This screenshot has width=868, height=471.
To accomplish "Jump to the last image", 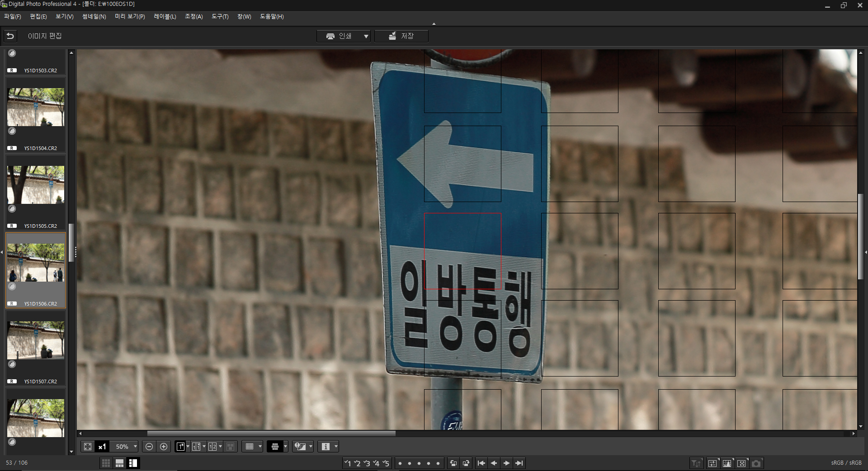I will pyautogui.click(x=519, y=463).
